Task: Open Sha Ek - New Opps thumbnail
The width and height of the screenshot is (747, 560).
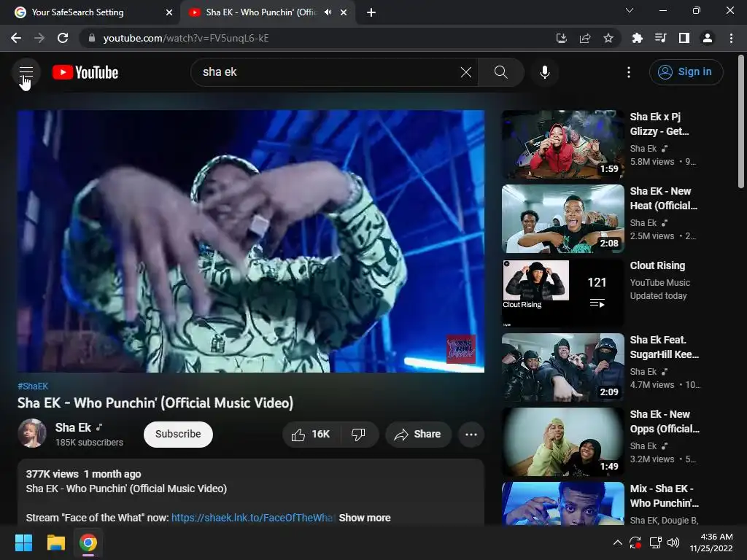Action: [562, 441]
